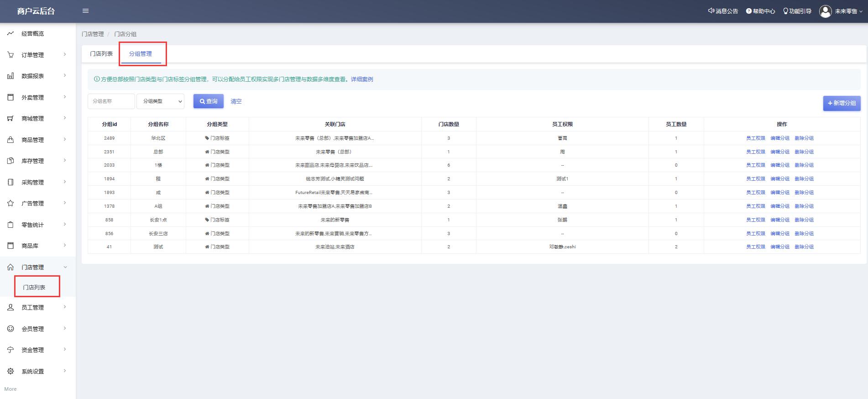
Task: Click the 系统设置 gear icon
Action: click(10, 371)
